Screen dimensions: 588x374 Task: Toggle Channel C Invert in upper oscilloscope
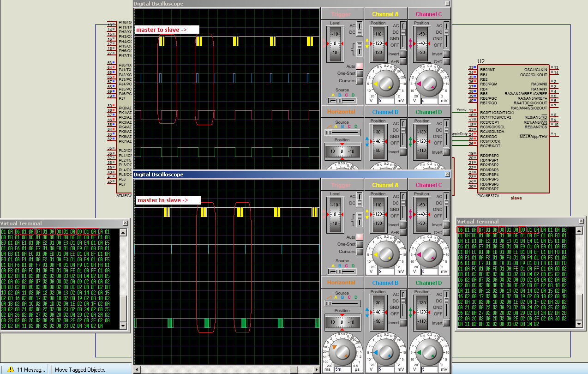coord(446,54)
